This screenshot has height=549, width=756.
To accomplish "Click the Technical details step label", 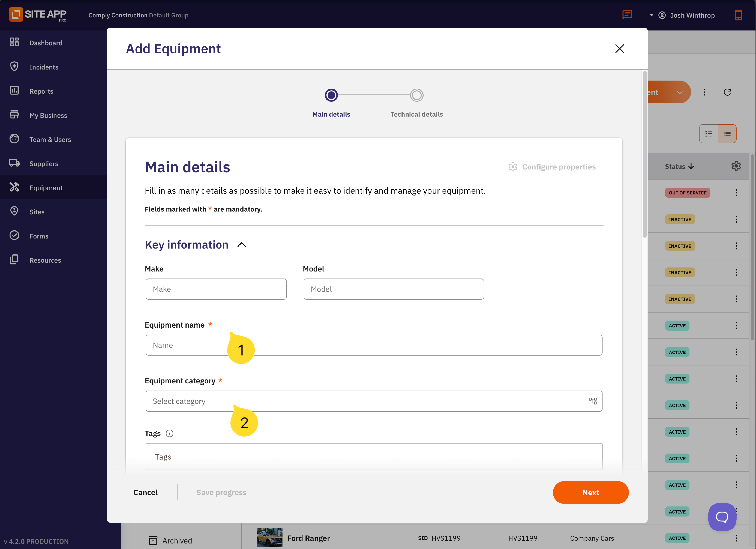I will [x=417, y=114].
